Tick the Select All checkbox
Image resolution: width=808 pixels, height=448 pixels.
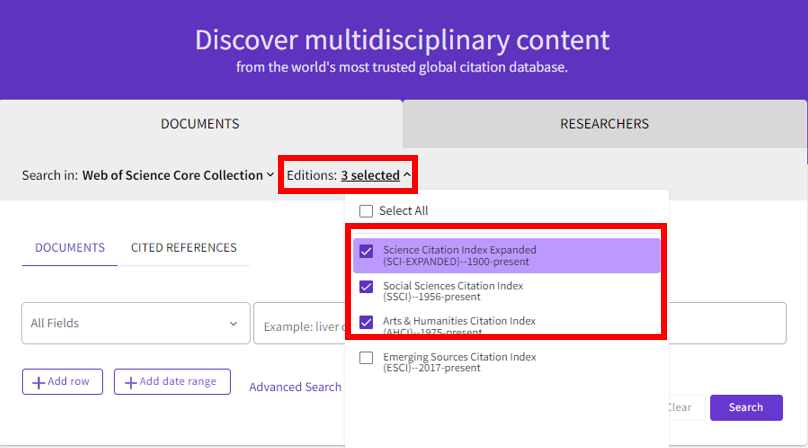coord(366,211)
